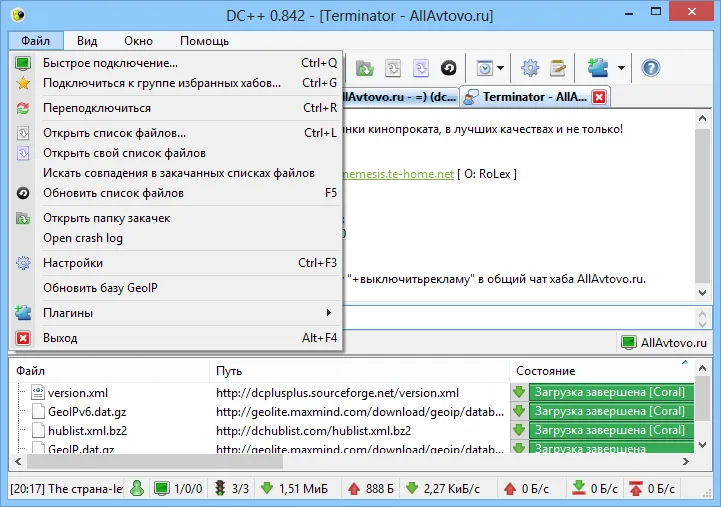Sort transfers by Состояние column
Image resolution: width=721 pixels, height=507 pixels.
click(602, 371)
